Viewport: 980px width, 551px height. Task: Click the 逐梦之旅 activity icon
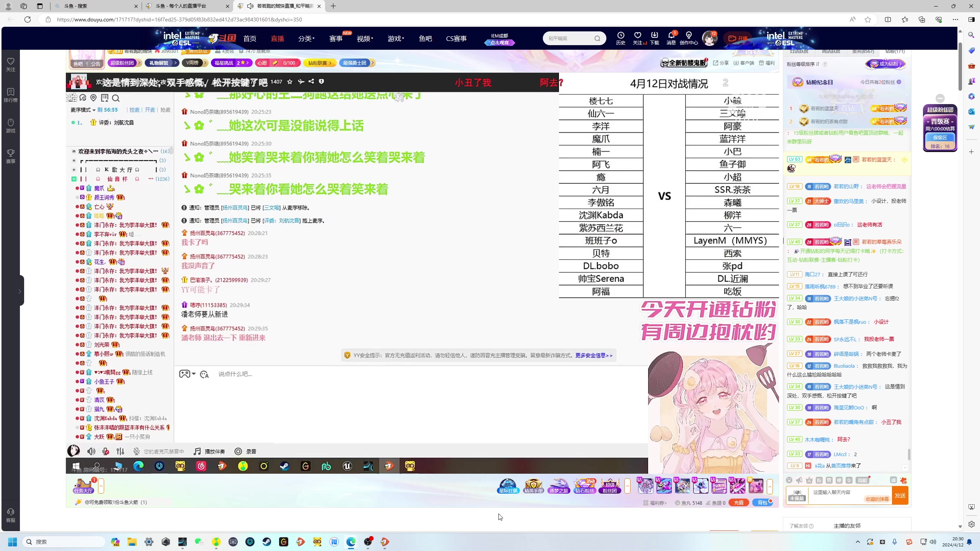point(559,486)
